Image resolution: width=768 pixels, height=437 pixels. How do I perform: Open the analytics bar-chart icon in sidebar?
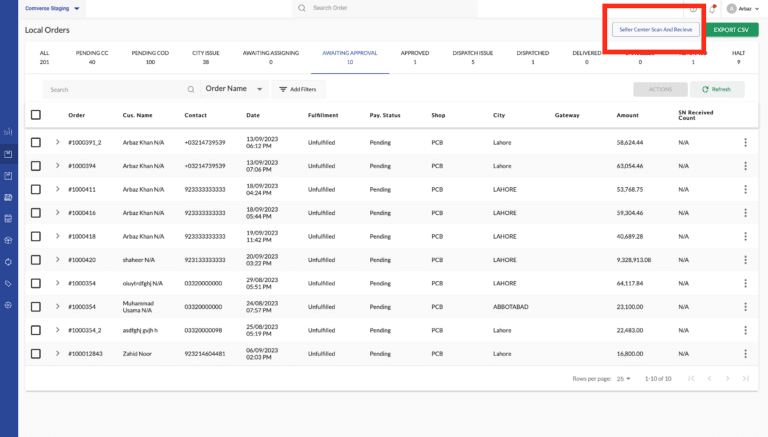click(x=8, y=131)
